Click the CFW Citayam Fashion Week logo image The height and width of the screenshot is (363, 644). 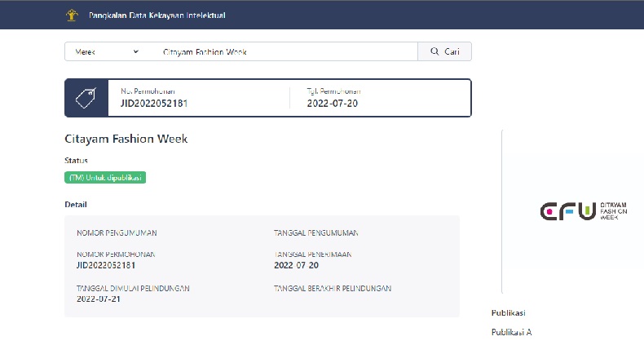(x=584, y=211)
